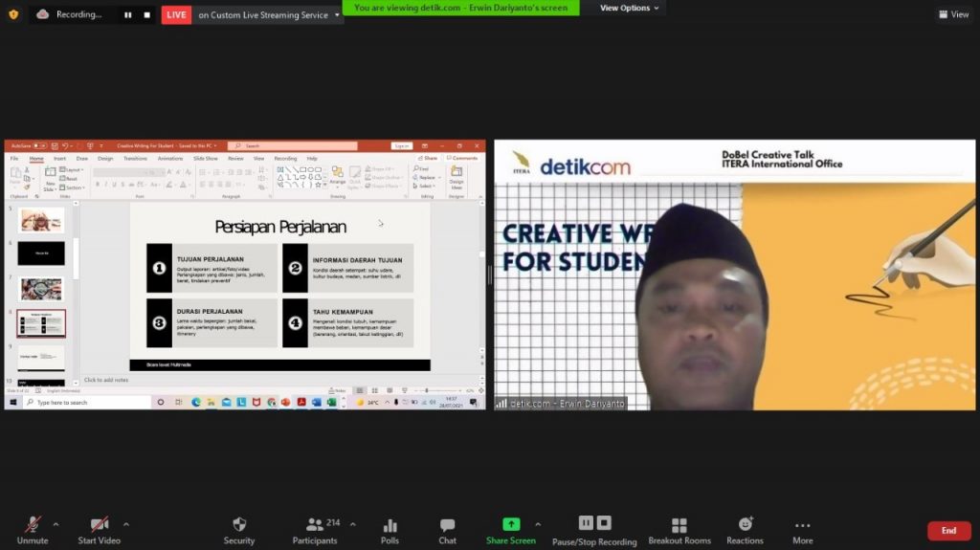Open the Arrange tool in Drawing group

338,176
